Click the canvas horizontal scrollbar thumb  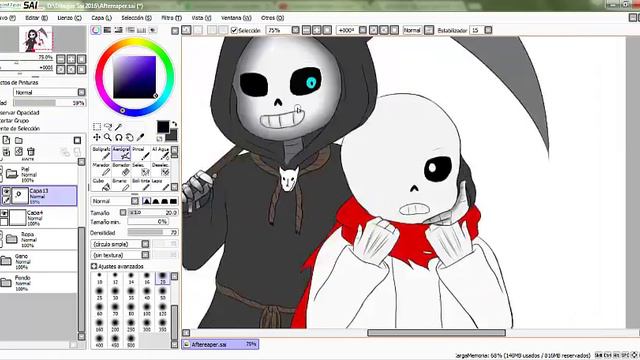click(436, 333)
